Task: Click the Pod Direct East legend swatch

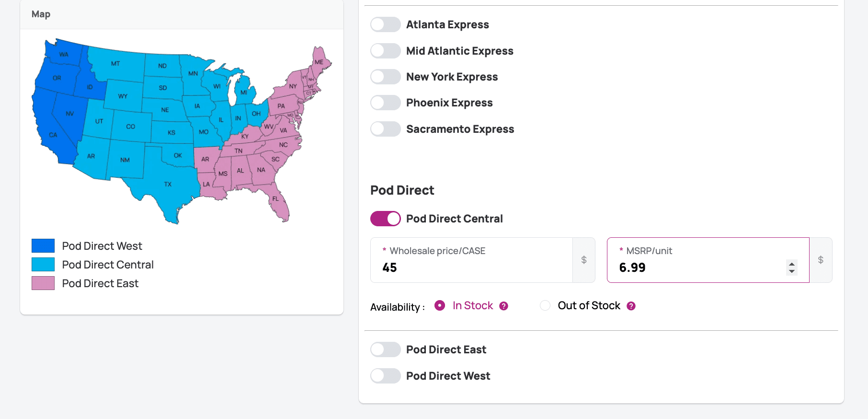Action: [x=43, y=283]
